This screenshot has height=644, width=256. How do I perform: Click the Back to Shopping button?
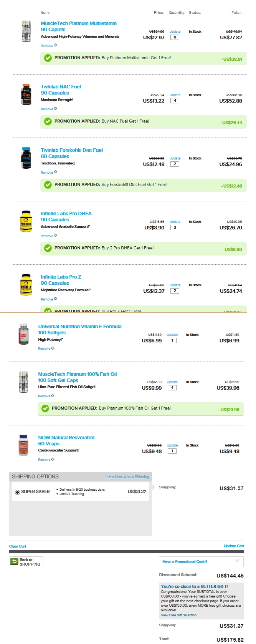(x=26, y=562)
